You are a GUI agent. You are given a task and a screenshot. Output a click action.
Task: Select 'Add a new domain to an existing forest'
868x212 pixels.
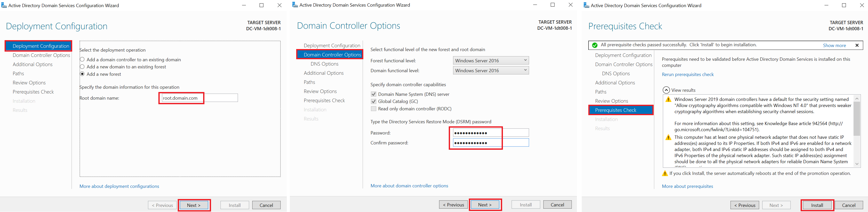point(82,67)
